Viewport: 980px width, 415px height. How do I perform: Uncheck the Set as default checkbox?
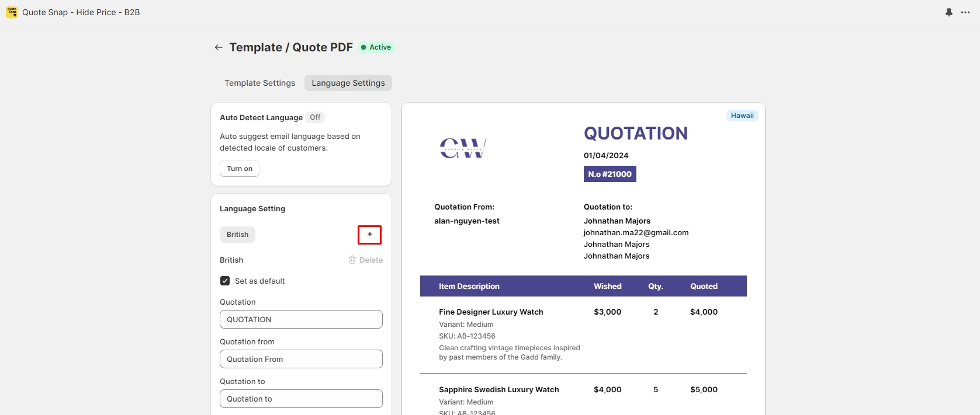click(225, 281)
